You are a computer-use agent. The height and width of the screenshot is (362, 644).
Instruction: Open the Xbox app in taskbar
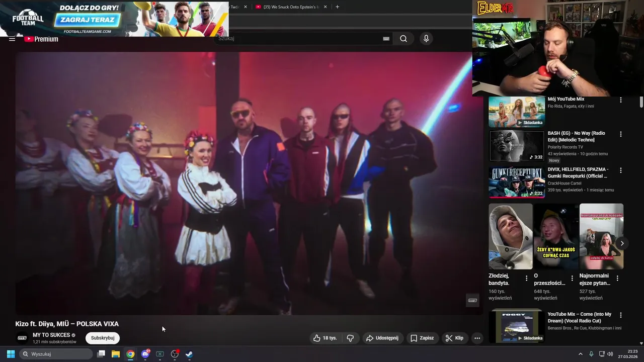(160, 354)
